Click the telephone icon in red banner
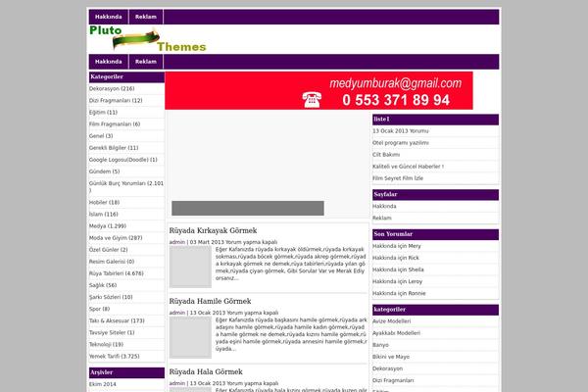The image size is (588, 392). (x=312, y=100)
